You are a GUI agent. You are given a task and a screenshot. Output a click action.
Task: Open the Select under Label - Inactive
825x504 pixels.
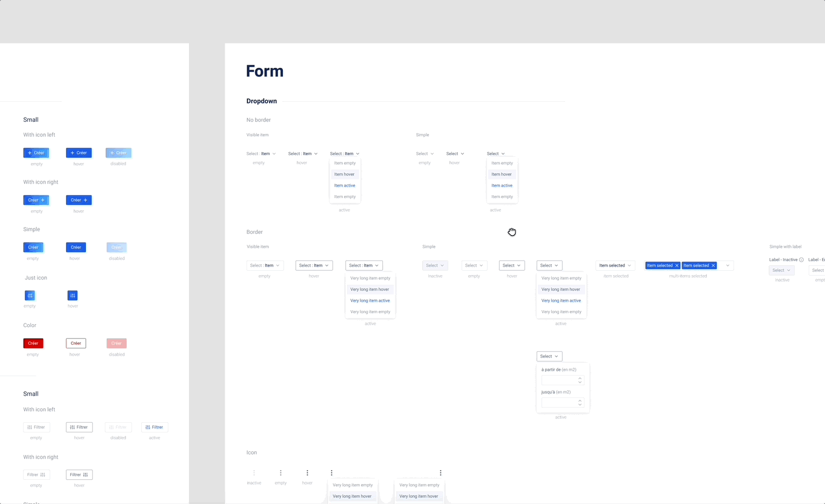[x=781, y=270]
